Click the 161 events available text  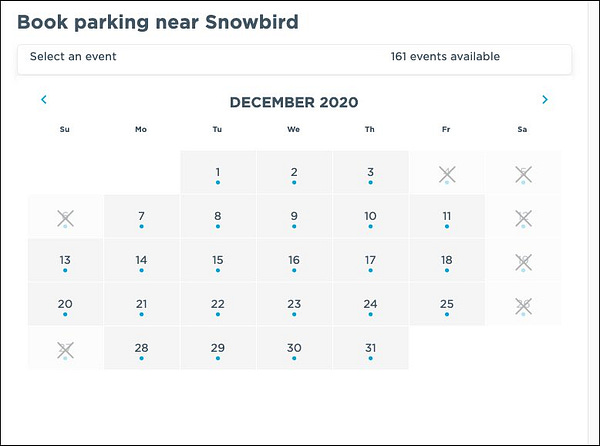(445, 57)
